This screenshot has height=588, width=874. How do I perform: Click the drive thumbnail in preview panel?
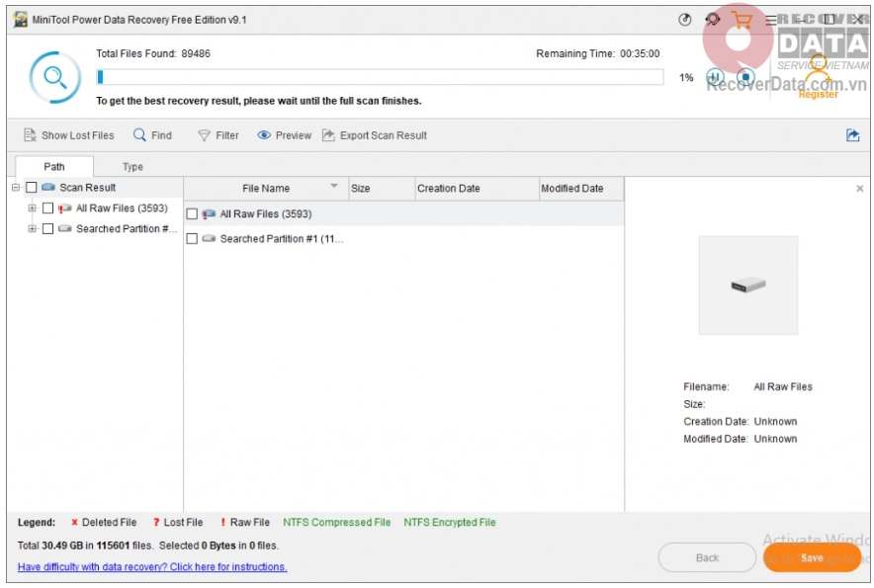[748, 286]
